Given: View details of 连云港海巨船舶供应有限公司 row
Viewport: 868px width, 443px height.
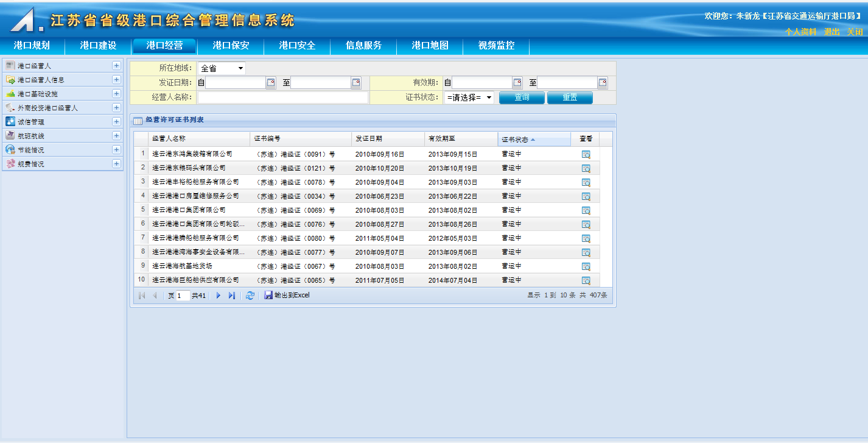Looking at the screenshot, I should click(x=586, y=280).
